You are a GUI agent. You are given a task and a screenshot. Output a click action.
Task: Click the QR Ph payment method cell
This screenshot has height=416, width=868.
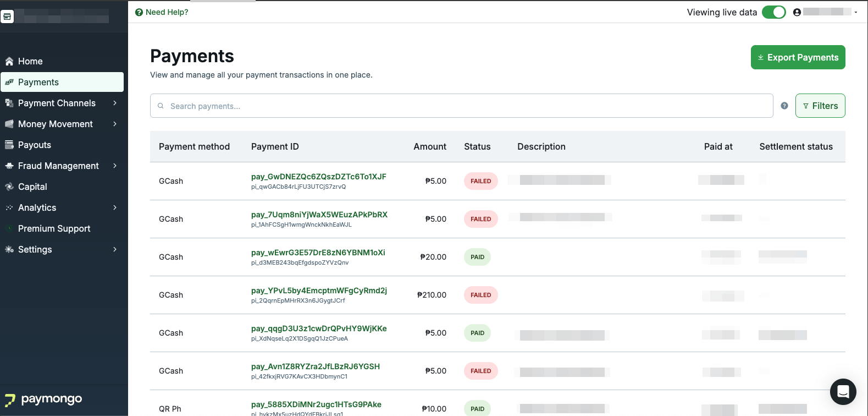coord(170,409)
